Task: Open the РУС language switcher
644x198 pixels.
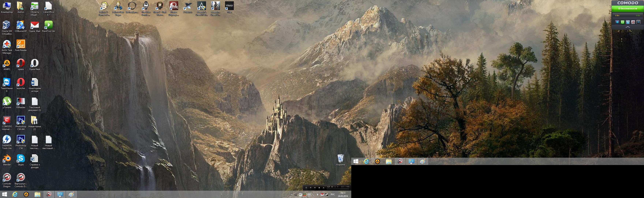Action: click(333, 195)
